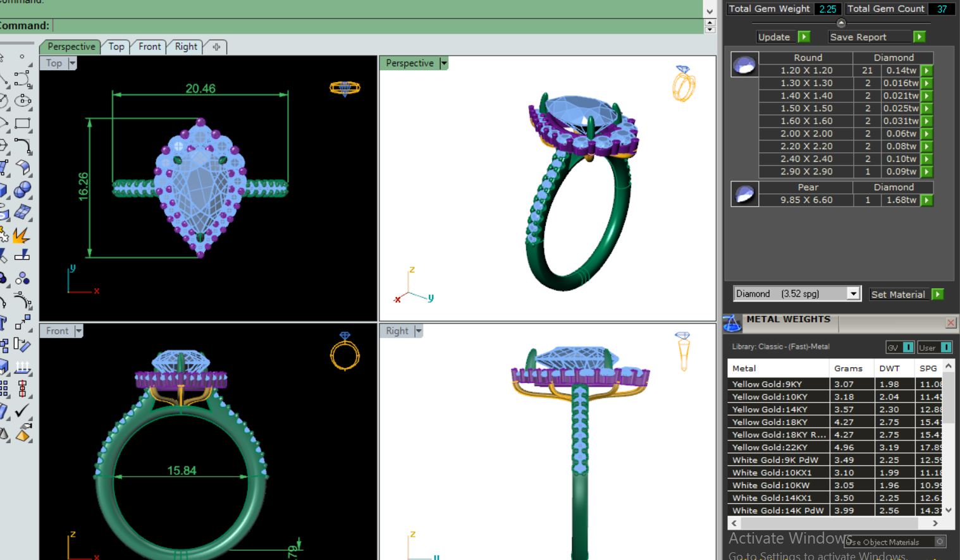
Task: Click the green arrow beside Save Report
Action: (x=920, y=37)
